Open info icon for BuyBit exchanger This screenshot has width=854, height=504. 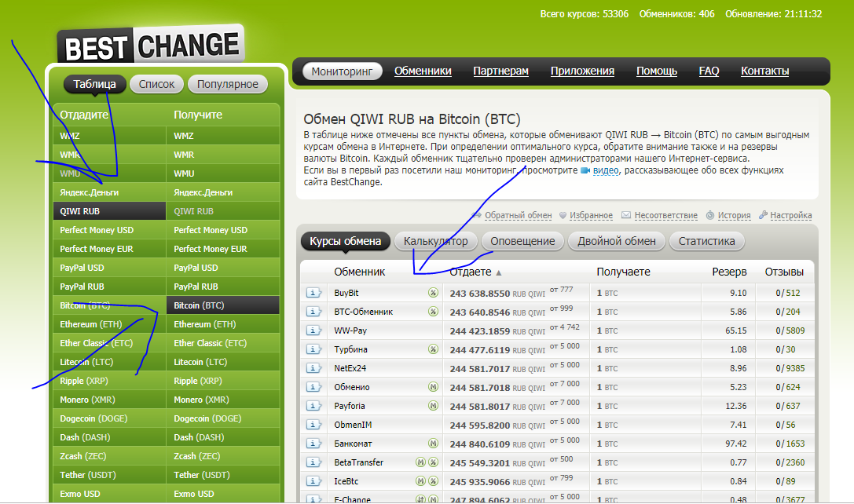[x=313, y=293]
